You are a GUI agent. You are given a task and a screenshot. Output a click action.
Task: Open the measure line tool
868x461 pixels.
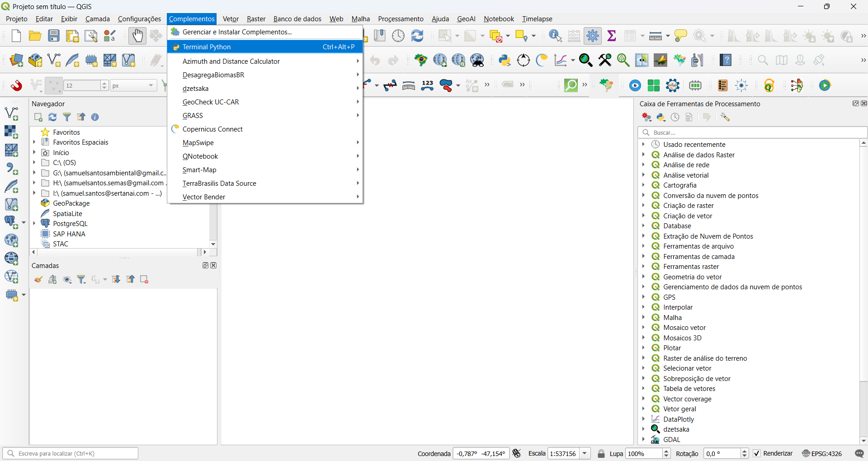(x=656, y=36)
